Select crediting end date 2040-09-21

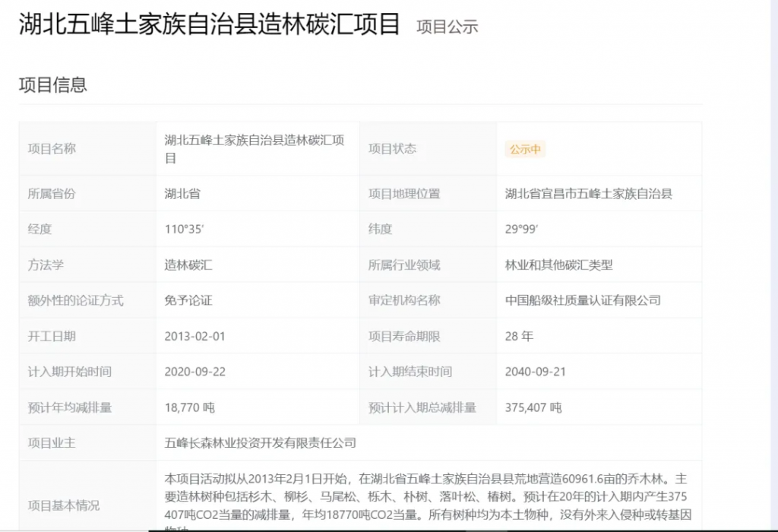pyautogui.click(x=535, y=372)
